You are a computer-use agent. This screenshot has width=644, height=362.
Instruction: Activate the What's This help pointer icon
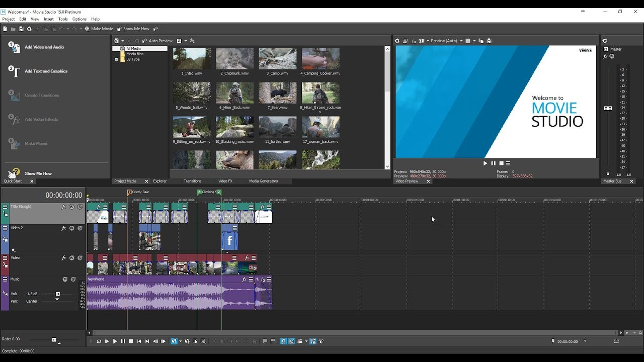(156, 29)
